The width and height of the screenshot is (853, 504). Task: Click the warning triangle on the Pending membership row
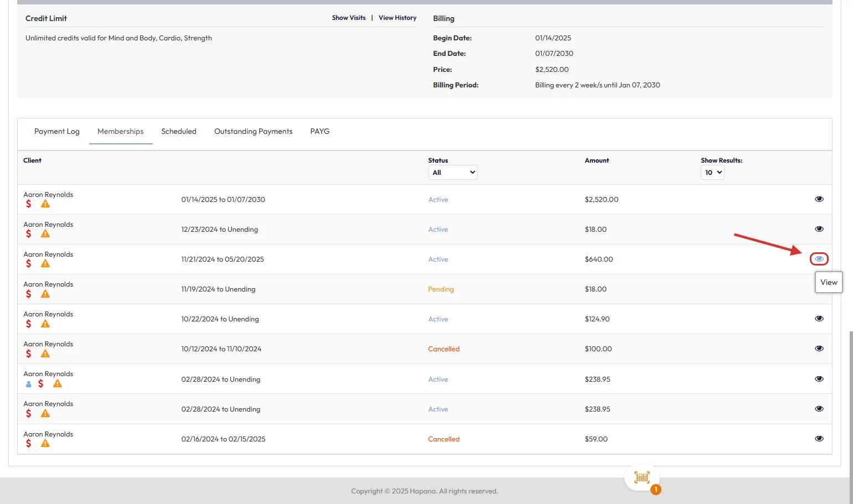click(x=45, y=294)
